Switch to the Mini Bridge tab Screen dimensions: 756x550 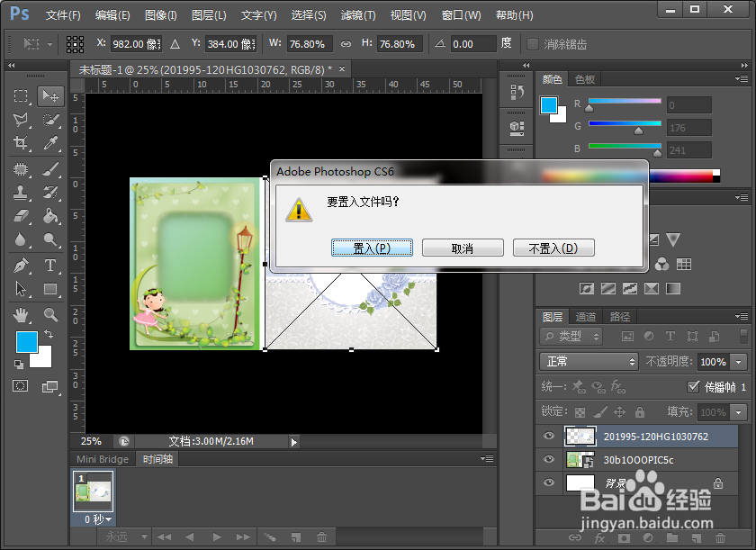pos(103,459)
